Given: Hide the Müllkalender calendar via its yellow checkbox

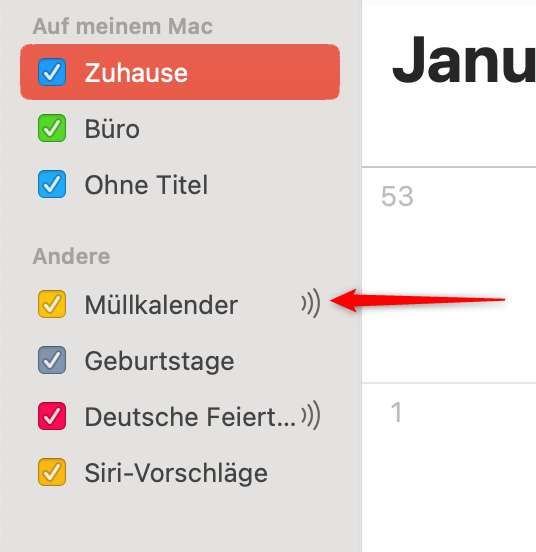Looking at the screenshot, I should [52, 304].
